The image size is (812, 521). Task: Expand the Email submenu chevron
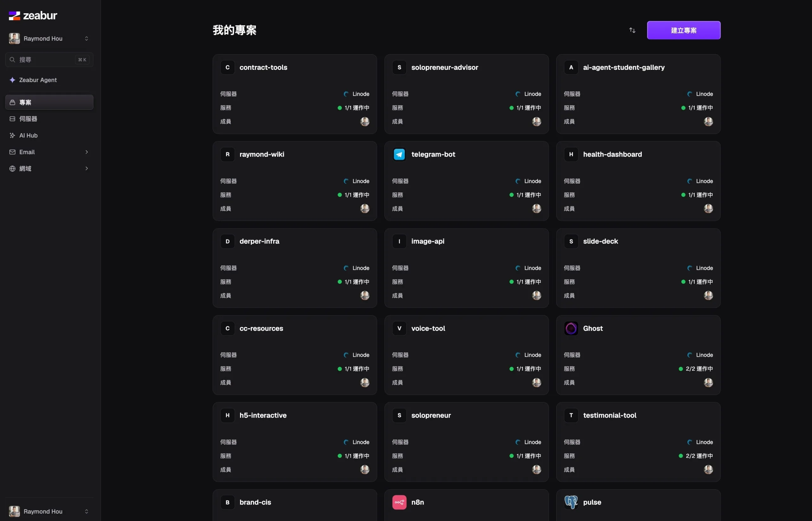(x=87, y=152)
